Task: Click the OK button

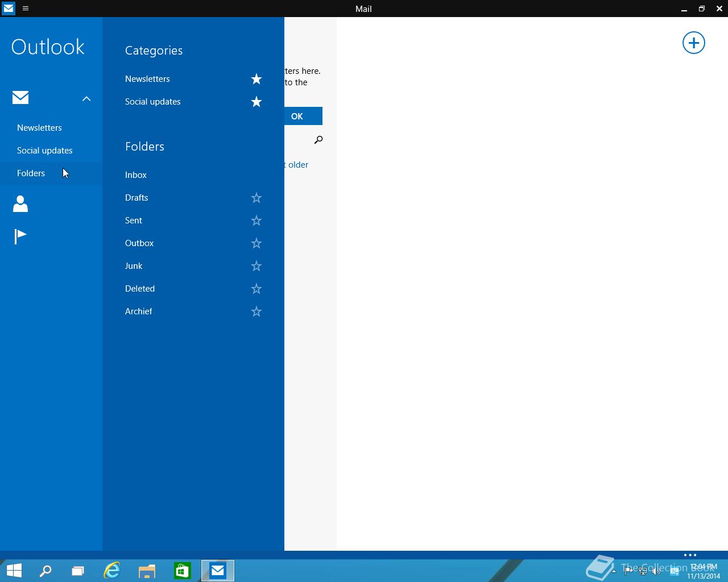Action: [x=303, y=116]
